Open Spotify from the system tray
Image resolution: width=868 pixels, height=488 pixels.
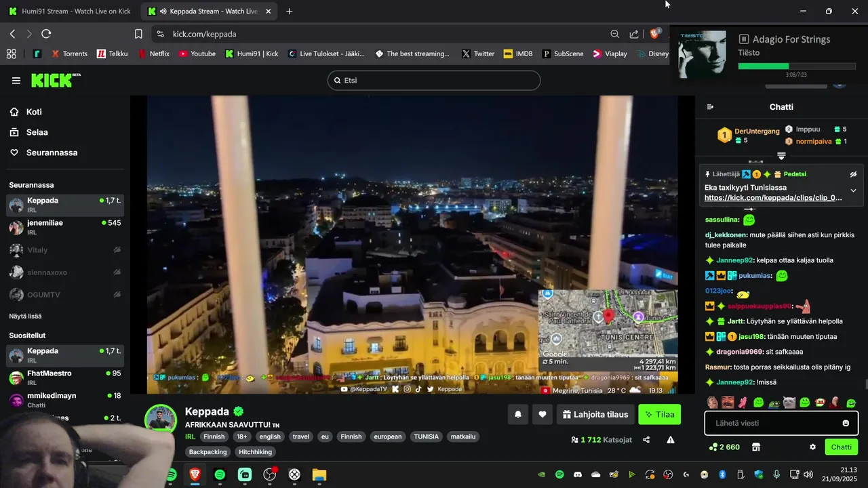(x=559, y=474)
